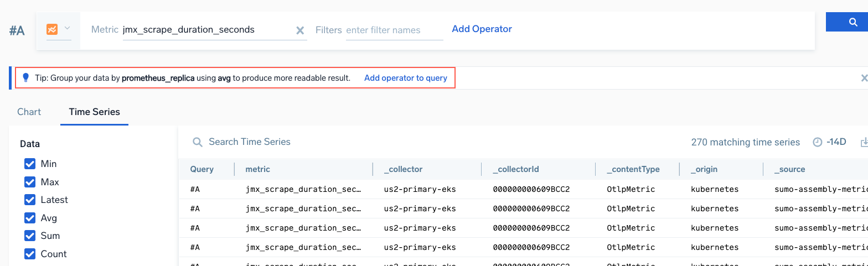Open the query type dropdown arrow
Screen dimensions: 868x266
coord(67,29)
